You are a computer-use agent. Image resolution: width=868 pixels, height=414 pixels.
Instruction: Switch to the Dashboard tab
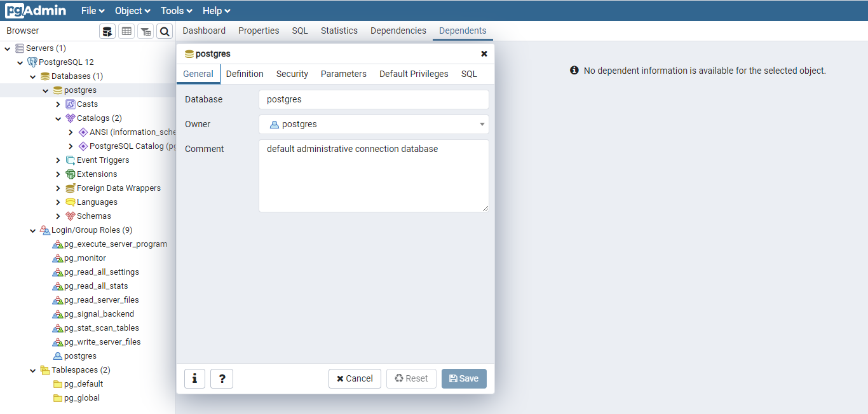point(204,31)
